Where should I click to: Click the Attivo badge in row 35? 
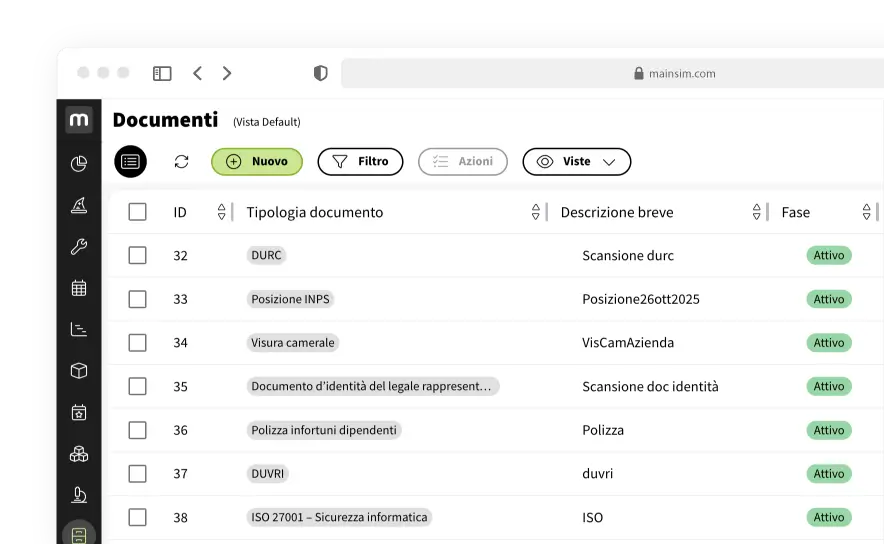pos(829,386)
